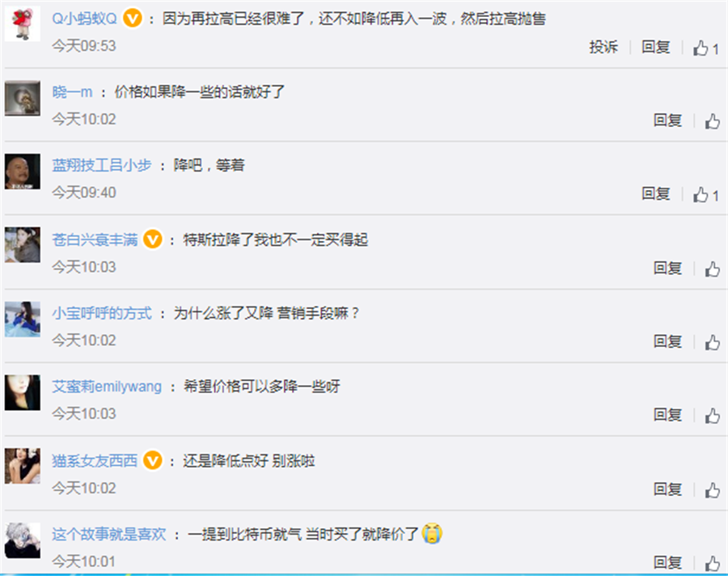Like 苍白兴衰丰满's Tesla comment

point(713,269)
